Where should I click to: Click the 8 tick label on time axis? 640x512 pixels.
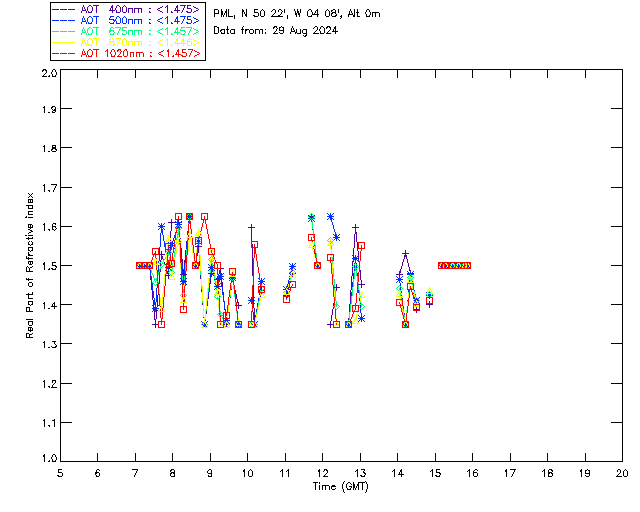172,472
